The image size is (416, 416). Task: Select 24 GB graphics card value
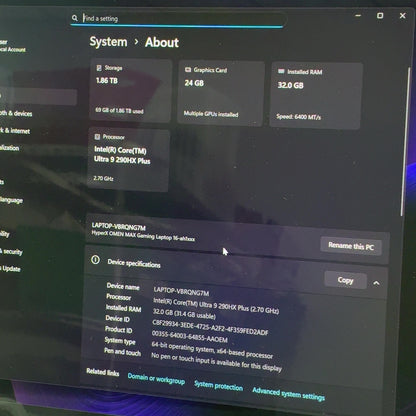point(194,83)
